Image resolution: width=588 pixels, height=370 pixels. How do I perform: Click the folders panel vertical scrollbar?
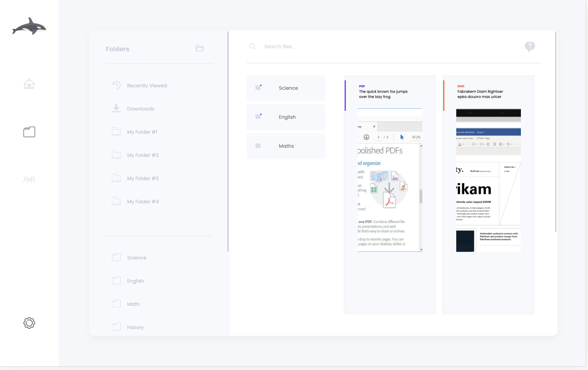(x=228, y=142)
